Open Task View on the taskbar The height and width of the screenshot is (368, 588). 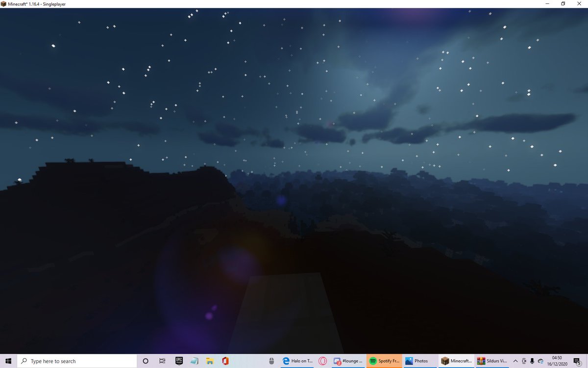[162, 361]
